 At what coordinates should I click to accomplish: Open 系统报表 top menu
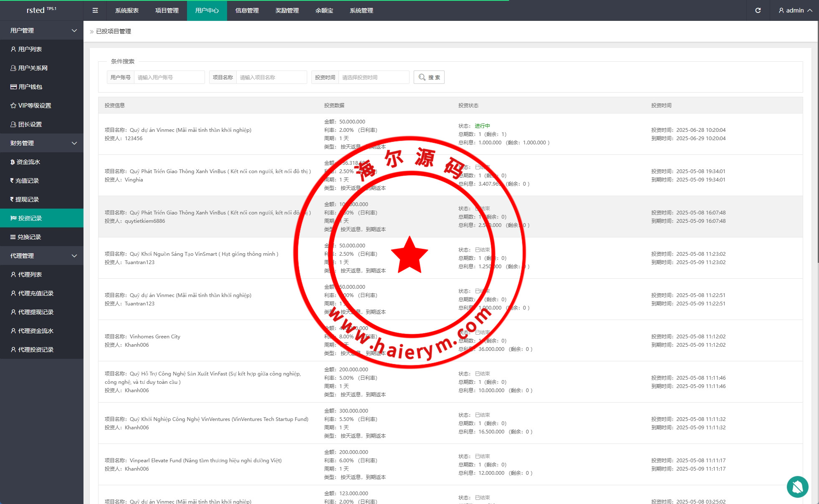(x=127, y=10)
